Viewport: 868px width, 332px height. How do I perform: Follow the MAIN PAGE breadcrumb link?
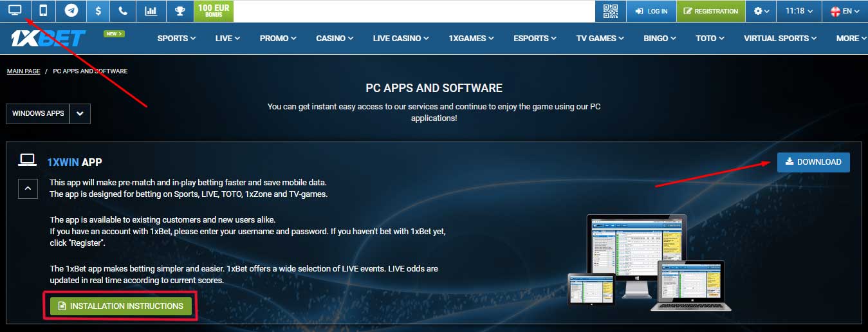24,71
